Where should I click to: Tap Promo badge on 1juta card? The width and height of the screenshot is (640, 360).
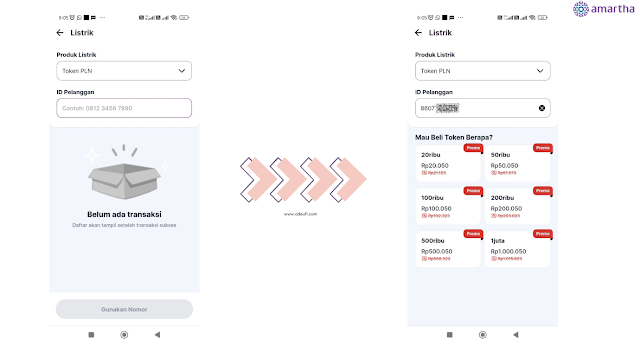point(543,233)
